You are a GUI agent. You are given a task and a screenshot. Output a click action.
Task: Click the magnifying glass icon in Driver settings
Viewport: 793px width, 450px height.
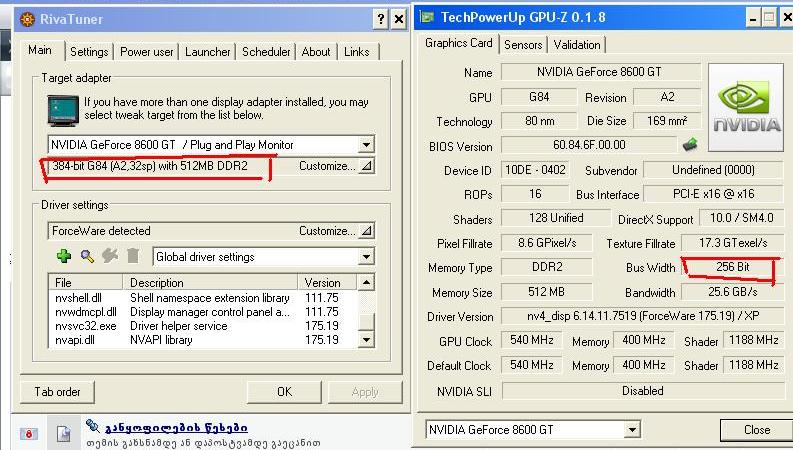[x=87, y=256]
